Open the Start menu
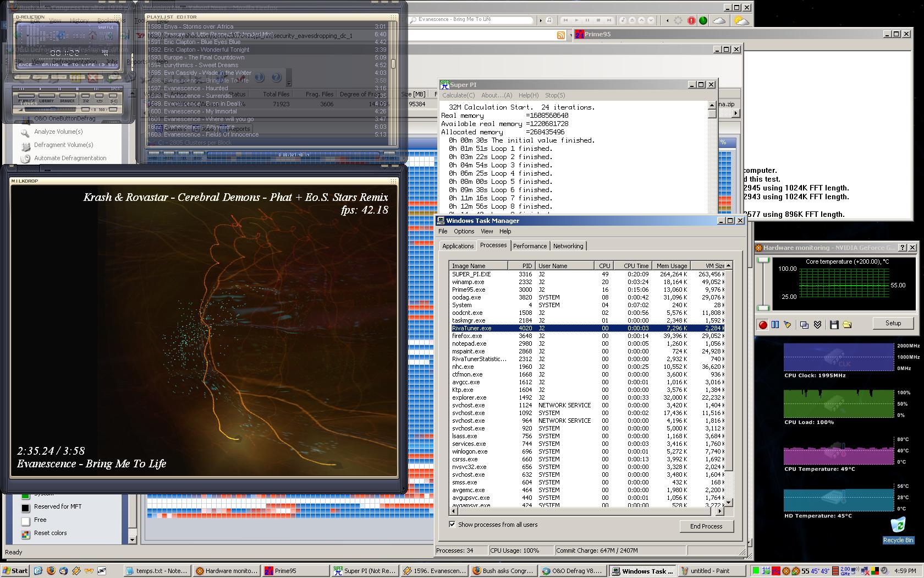 15,571
